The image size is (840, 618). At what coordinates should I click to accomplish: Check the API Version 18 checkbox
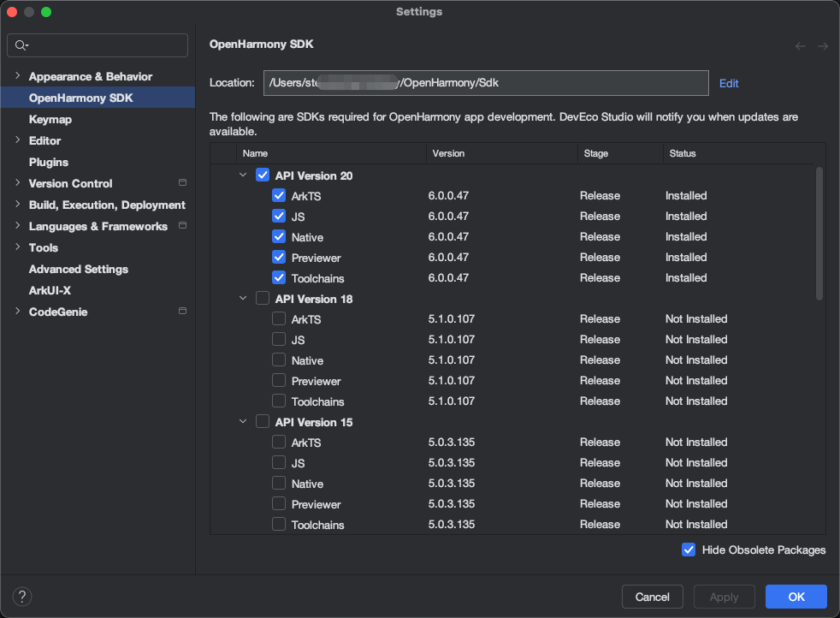[x=263, y=298]
